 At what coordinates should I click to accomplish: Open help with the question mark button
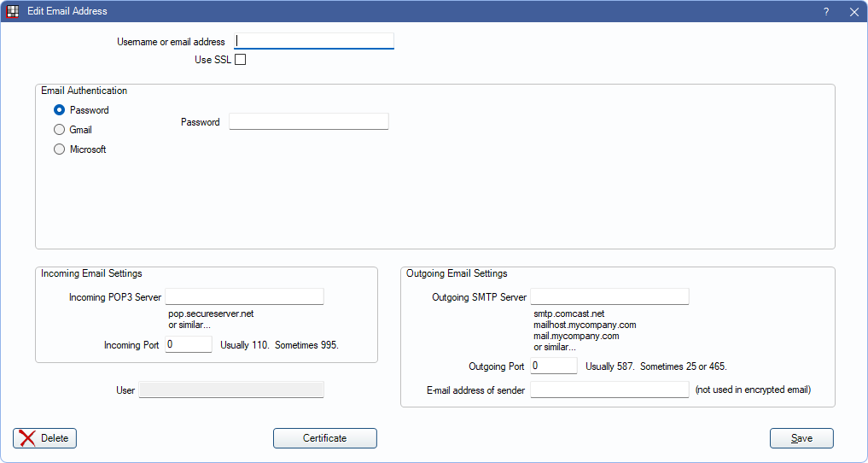826,12
